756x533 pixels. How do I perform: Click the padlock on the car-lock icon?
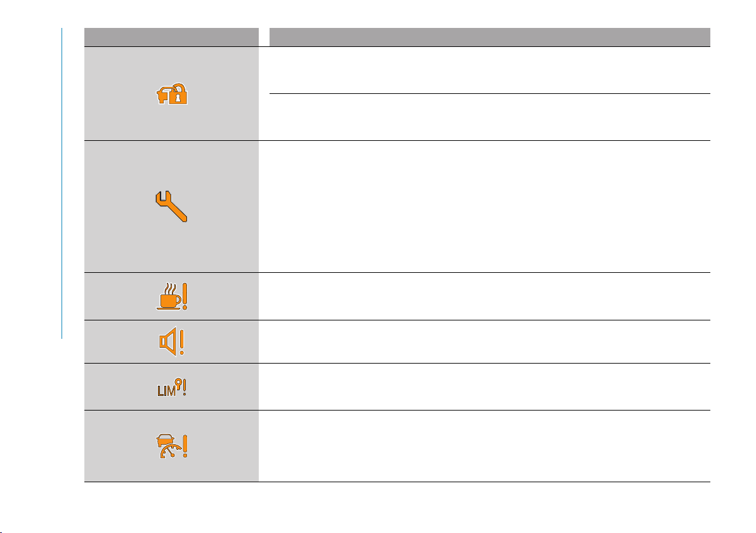pos(181,96)
